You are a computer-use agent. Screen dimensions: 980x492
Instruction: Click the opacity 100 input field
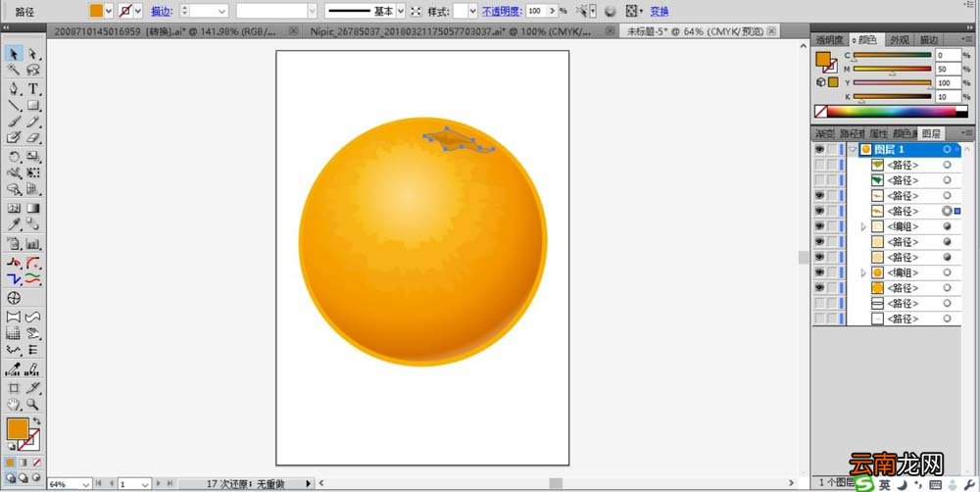[x=537, y=11]
